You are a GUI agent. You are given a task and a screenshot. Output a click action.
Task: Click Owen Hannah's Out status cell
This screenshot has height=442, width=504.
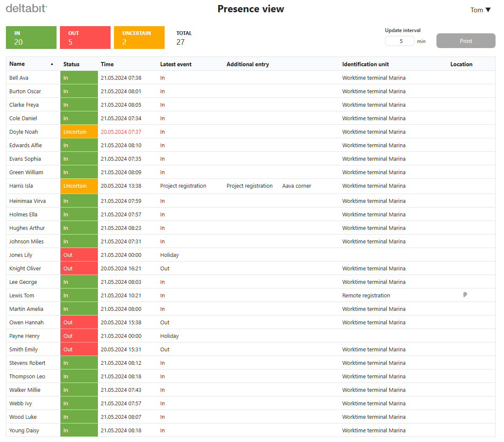[x=79, y=322]
